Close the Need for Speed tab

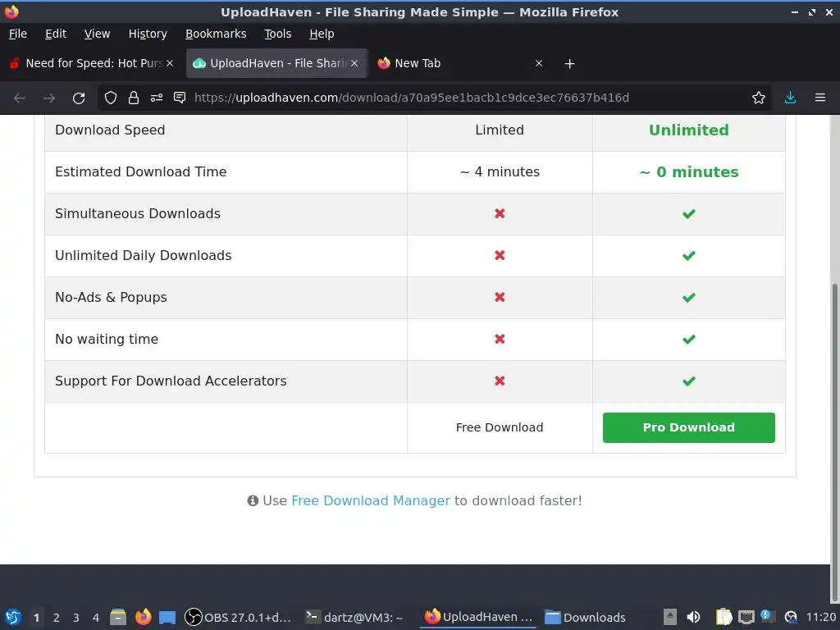[170, 63]
